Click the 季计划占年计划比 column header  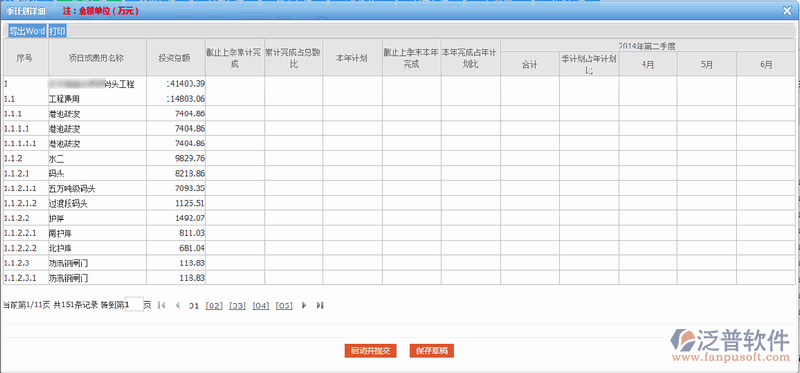pyautogui.click(x=589, y=64)
